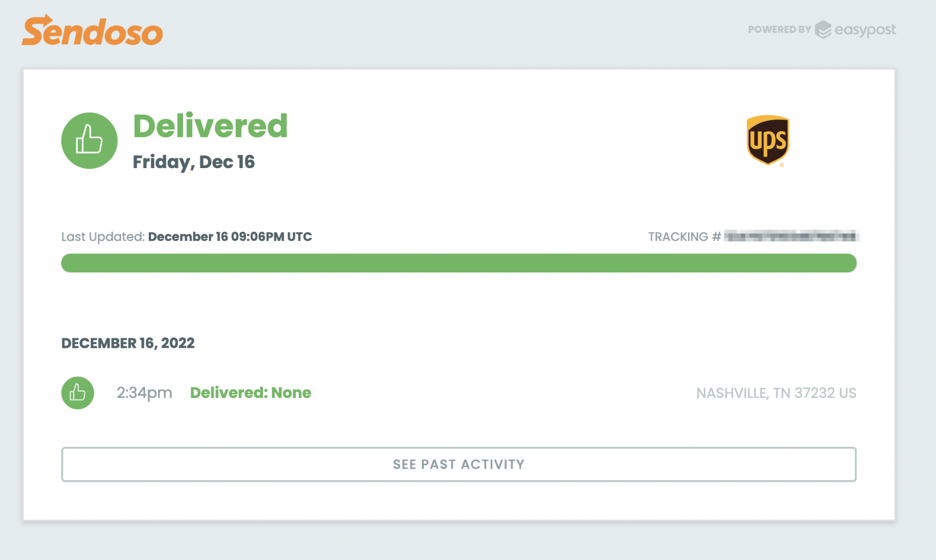Click the 'DECEMBER 16, 2022' date header
This screenshot has width=936, height=560.
point(128,343)
